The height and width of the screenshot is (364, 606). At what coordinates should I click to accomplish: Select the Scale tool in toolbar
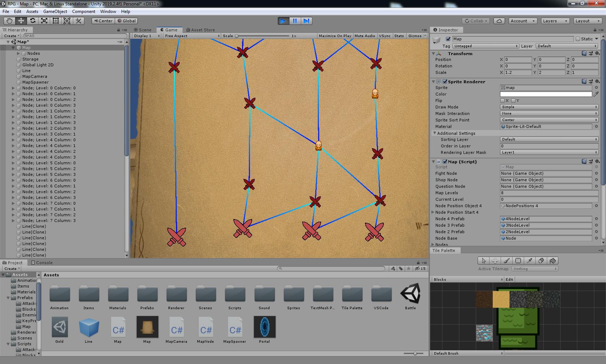tap(44, 21)
